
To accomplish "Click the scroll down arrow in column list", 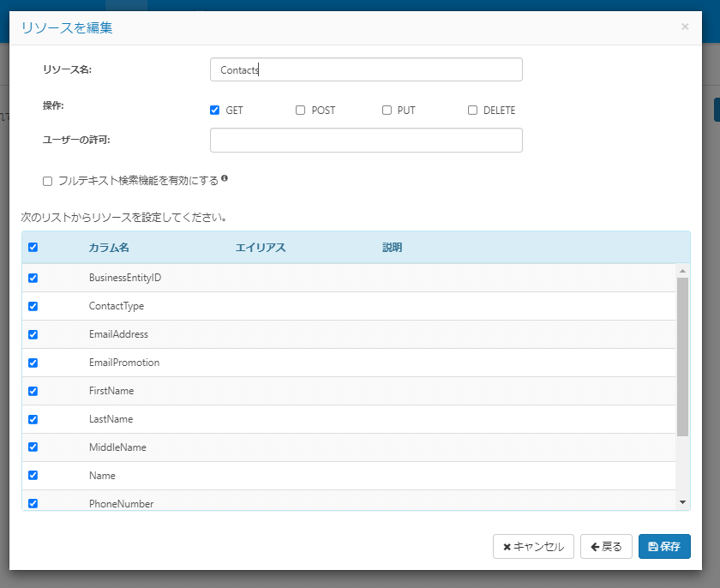I will 682,502.
